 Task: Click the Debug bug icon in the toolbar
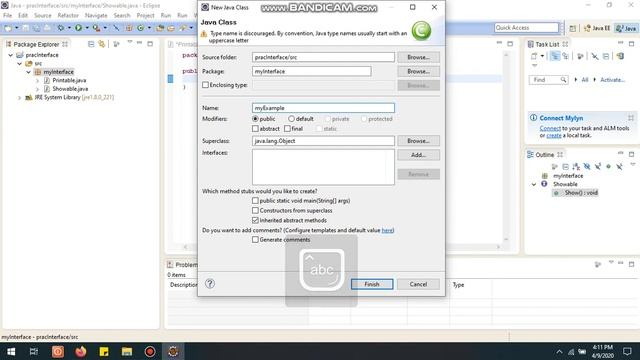coord(61,28)
